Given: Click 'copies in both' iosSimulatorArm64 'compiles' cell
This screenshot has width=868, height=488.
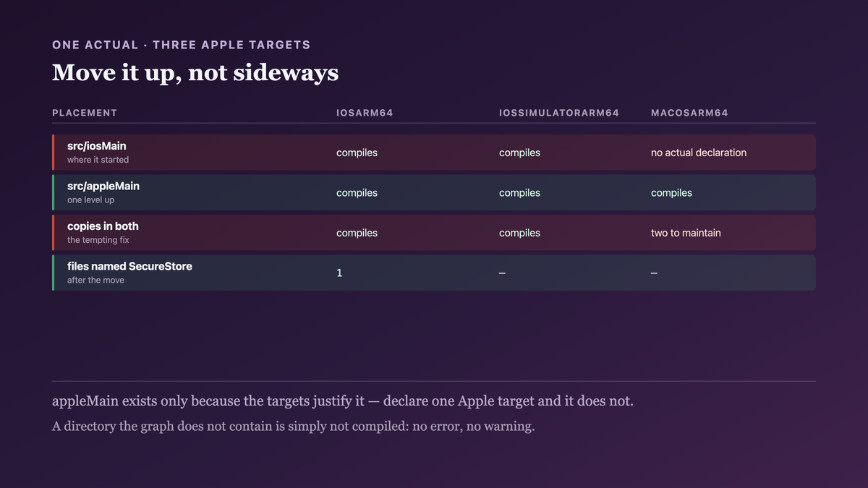Looking at the screenshot, I should point(519,233).
